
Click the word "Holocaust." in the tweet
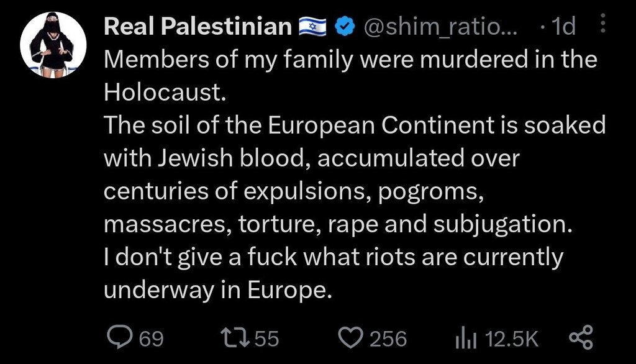click(163, 93)
